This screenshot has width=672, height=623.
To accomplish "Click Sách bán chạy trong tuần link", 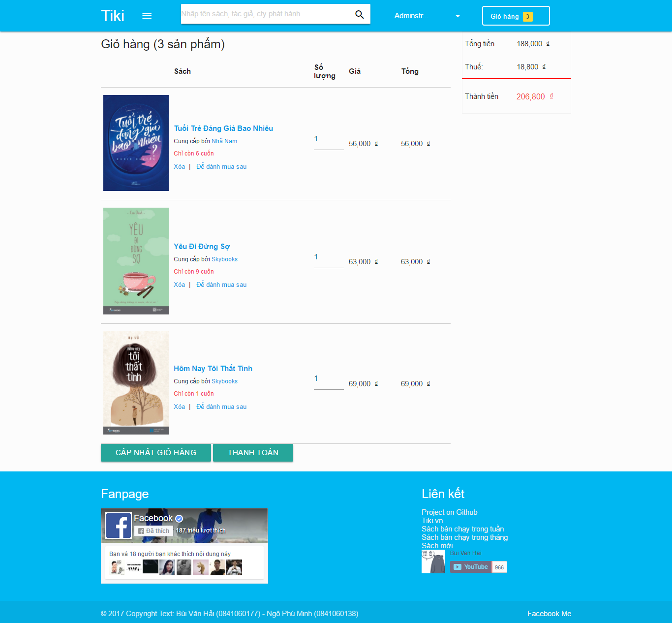I will click(x=462, y=529).
